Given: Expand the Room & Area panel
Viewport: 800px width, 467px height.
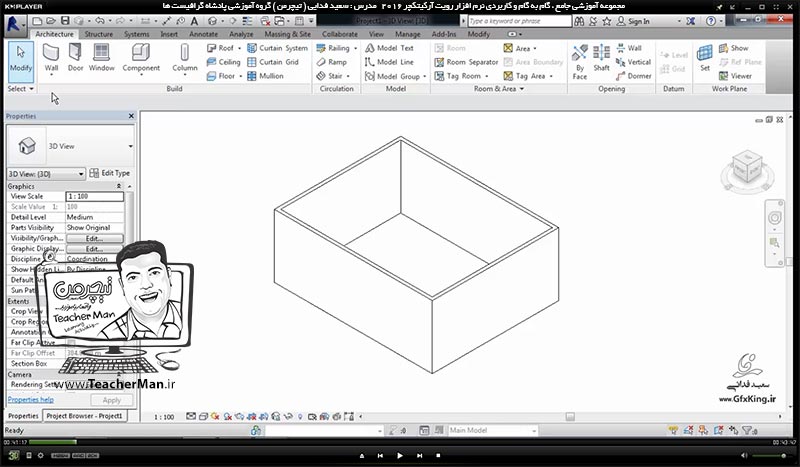Looking at the screenshot, I should pos(498,89).
